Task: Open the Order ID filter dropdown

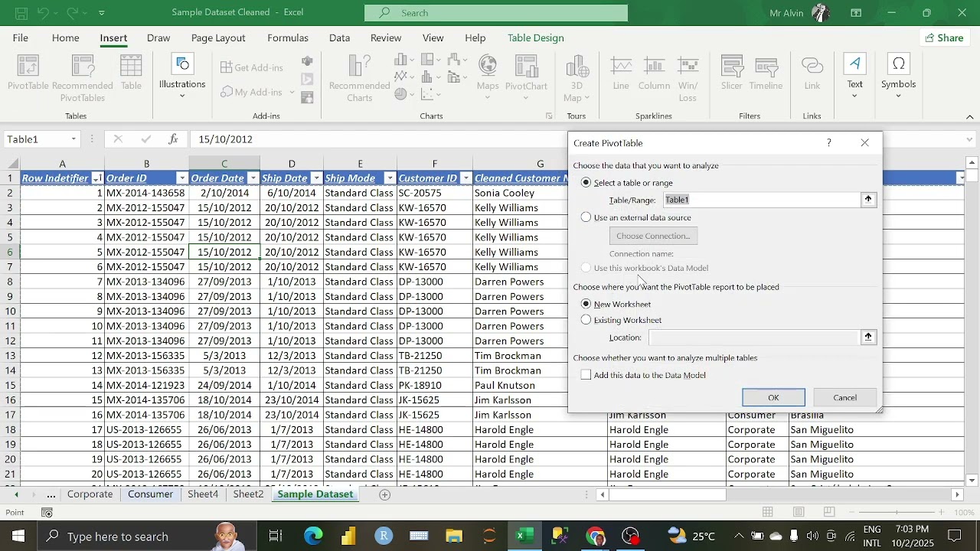Action: click(182, 178)
